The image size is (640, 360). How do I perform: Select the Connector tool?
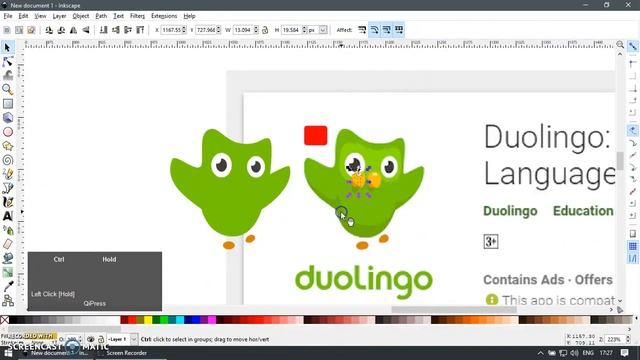(7, 301)
